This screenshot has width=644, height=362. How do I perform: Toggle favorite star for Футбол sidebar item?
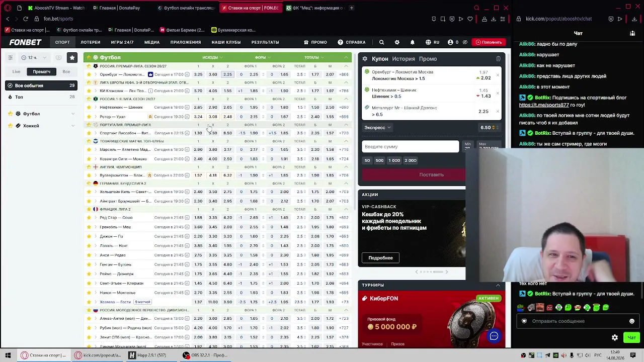coord(11,114)
